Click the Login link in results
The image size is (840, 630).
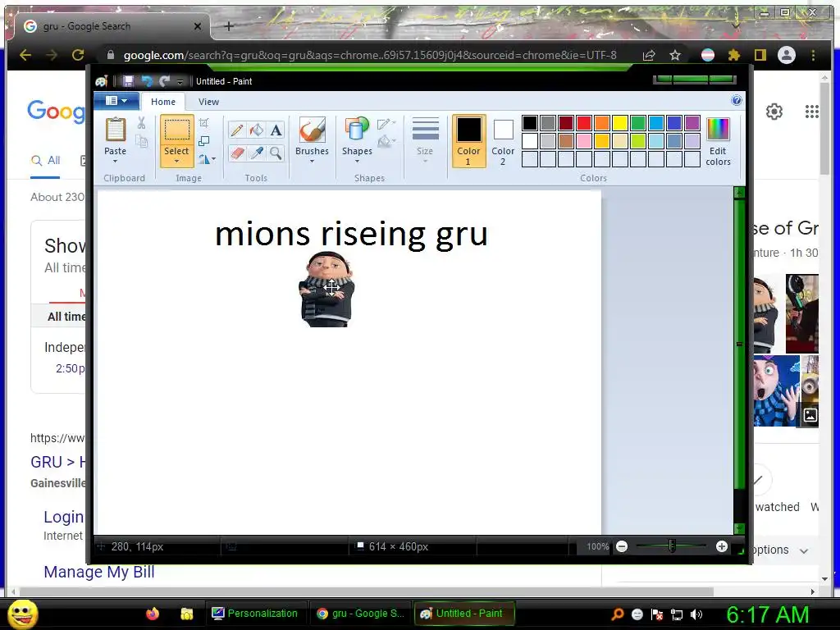(x=63, y=517)
